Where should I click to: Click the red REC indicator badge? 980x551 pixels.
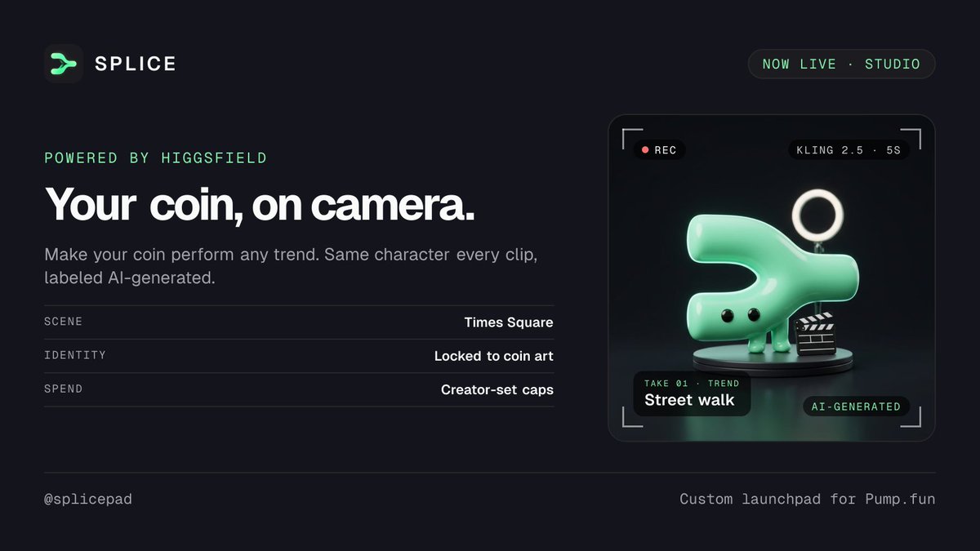(x=659, y=150)
